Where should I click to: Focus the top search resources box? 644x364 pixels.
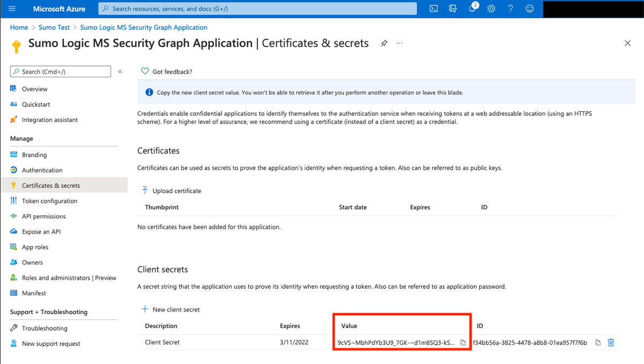point(258,9)
